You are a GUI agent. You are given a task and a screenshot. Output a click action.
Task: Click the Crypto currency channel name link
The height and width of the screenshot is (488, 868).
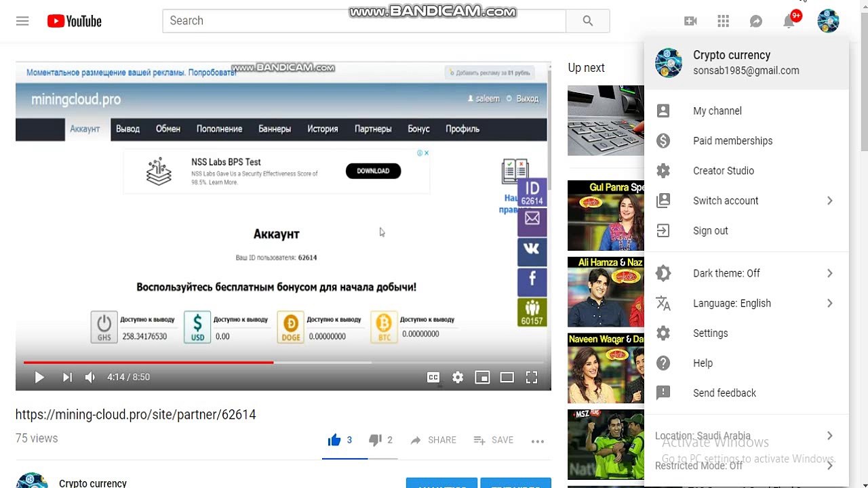pos(93,483)
